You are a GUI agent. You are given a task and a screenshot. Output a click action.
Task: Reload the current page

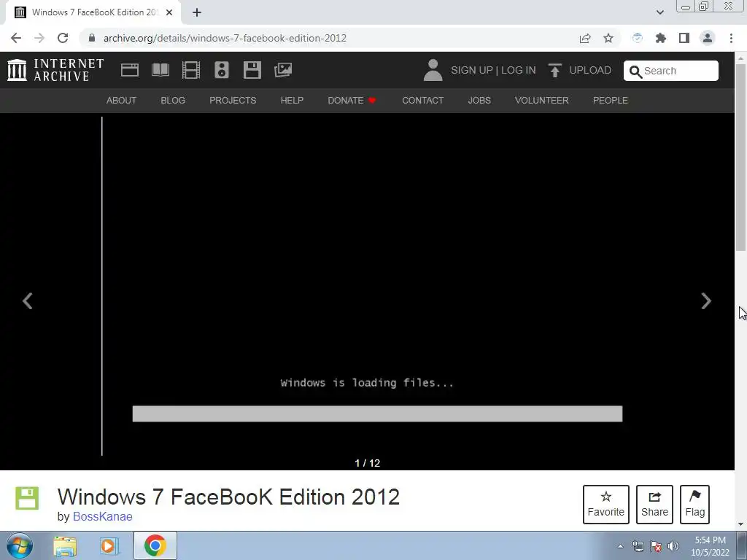(x=63, y=38)
